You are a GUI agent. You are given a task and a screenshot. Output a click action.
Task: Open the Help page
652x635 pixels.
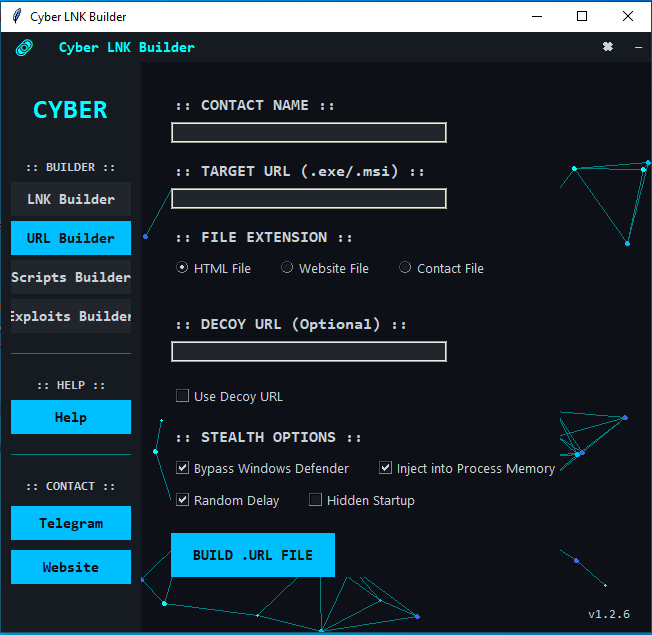click(71, 417)
